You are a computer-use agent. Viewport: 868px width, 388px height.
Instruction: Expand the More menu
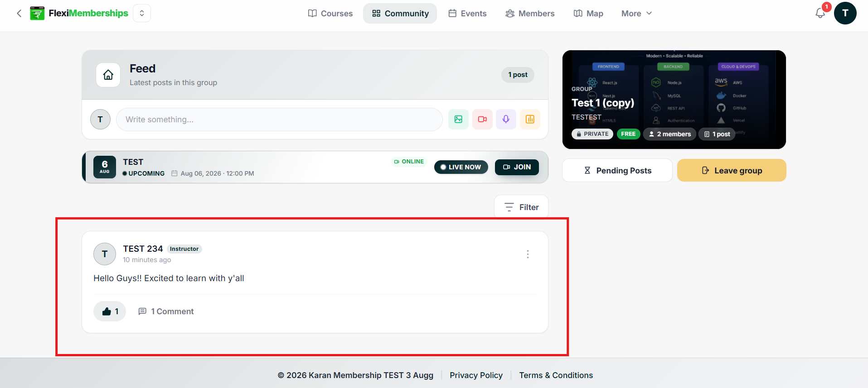[x=636, y=13]
